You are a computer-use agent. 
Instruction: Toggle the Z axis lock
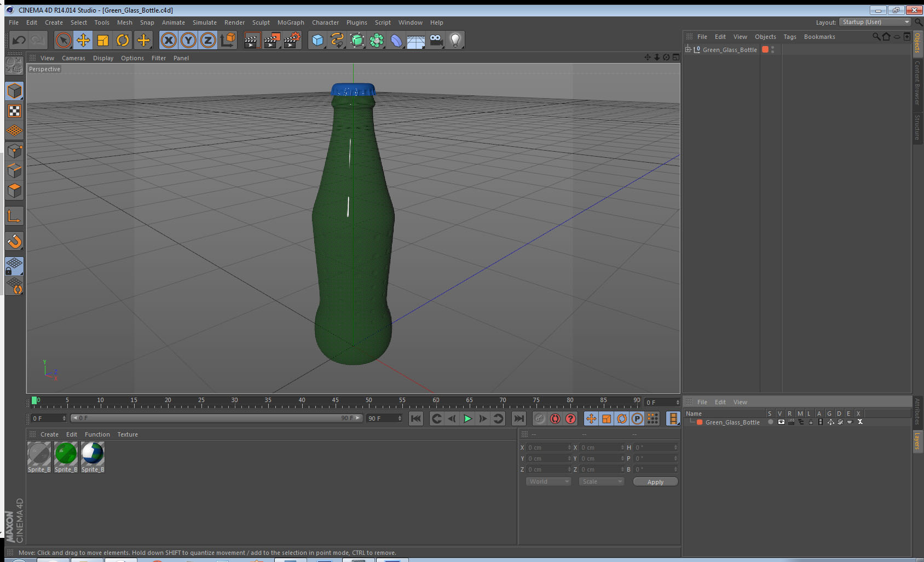pyautogui.click(x=208, y=40)
